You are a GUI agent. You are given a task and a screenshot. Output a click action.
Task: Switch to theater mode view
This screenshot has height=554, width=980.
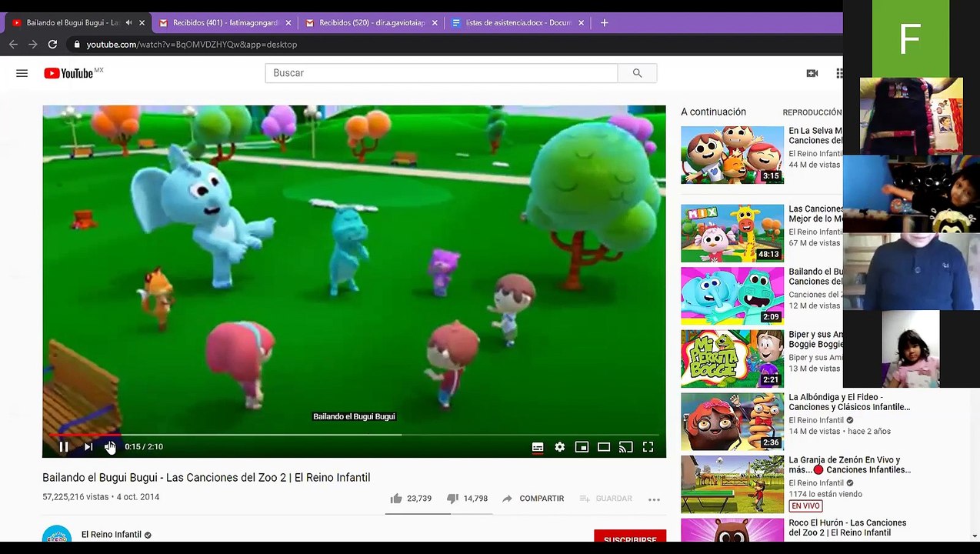[604, 447]
